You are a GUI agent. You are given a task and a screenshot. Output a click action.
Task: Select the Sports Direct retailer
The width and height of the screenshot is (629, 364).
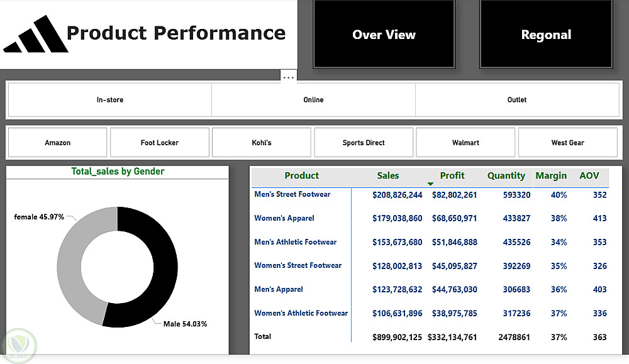364,143
